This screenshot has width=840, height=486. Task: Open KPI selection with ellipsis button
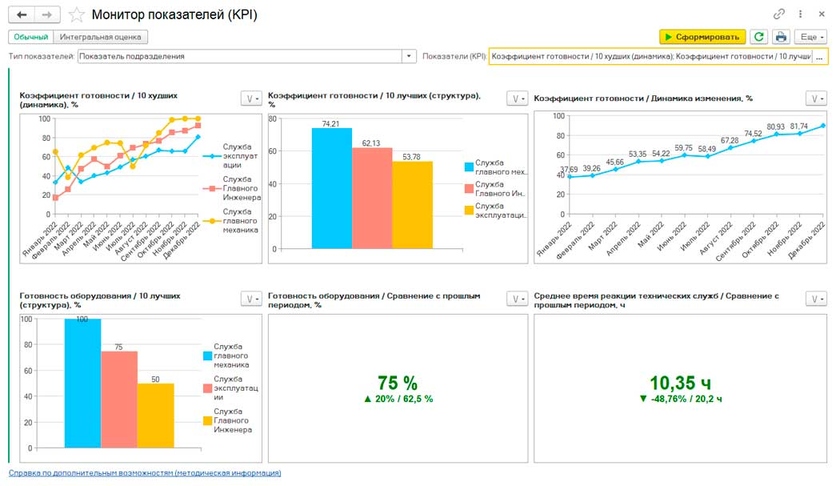click(820, 57)
